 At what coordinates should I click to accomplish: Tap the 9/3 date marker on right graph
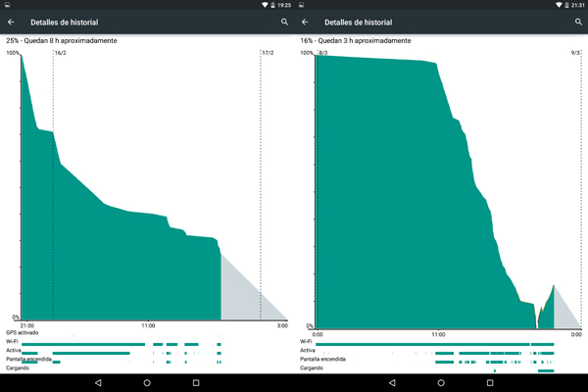(x=575, y=53)
